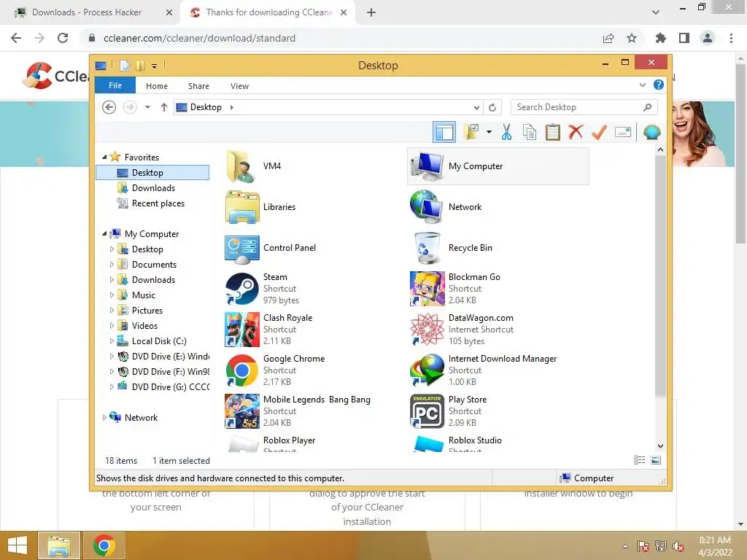The image size is (747, 560).
Task: Expand the Music tree node
Action: click(x=112, y=295)
